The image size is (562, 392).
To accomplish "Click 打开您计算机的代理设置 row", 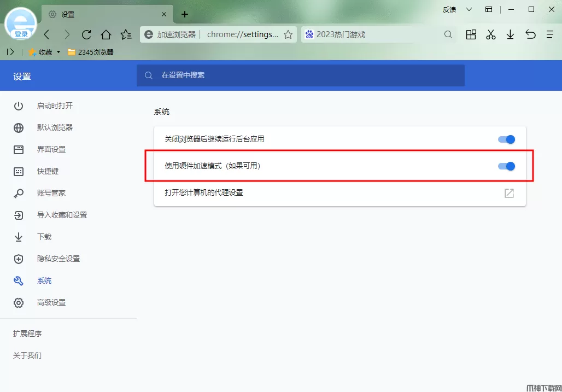I will (340, 193).
